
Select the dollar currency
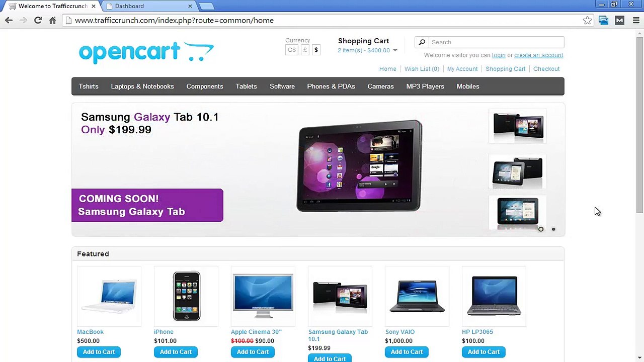click(316, 50)
